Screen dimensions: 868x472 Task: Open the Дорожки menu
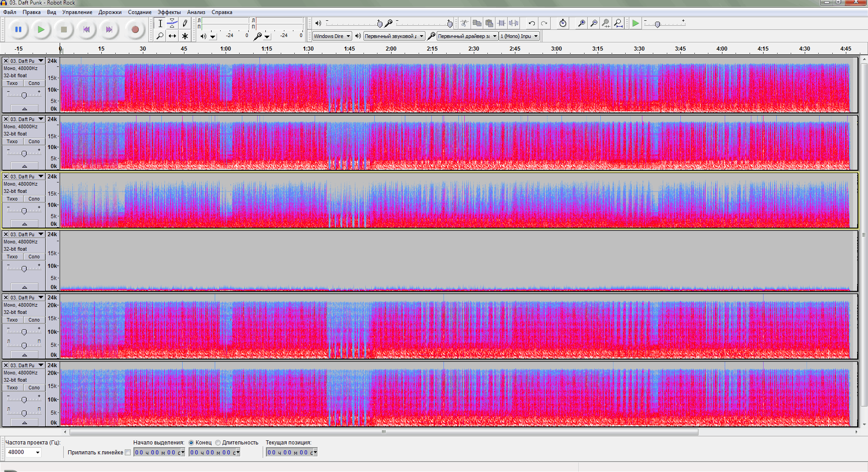110,12
